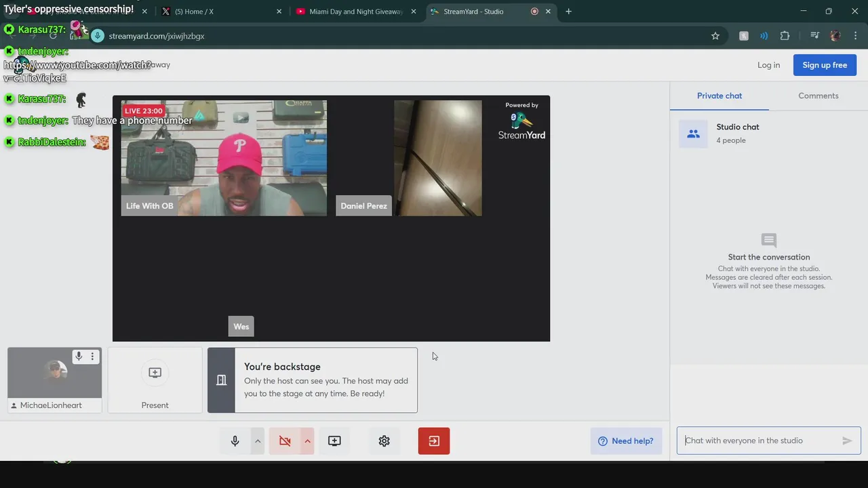The height and width of the screenshot is (488, 868).
Task: Click the browser profile avatar
Action: coord(835,36)
